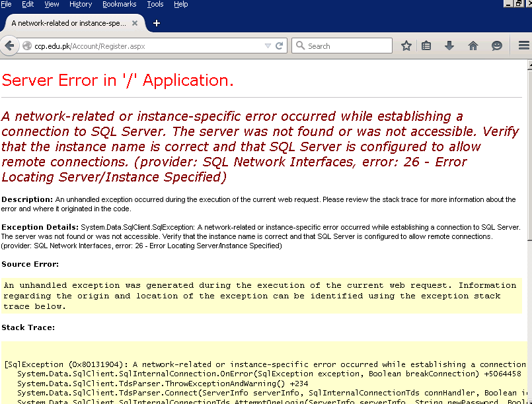Go to home page icon

coord(473,46)
